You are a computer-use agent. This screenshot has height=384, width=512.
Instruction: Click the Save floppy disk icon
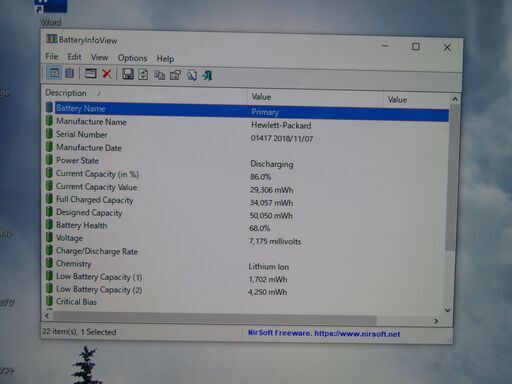(x=128, y=74)
